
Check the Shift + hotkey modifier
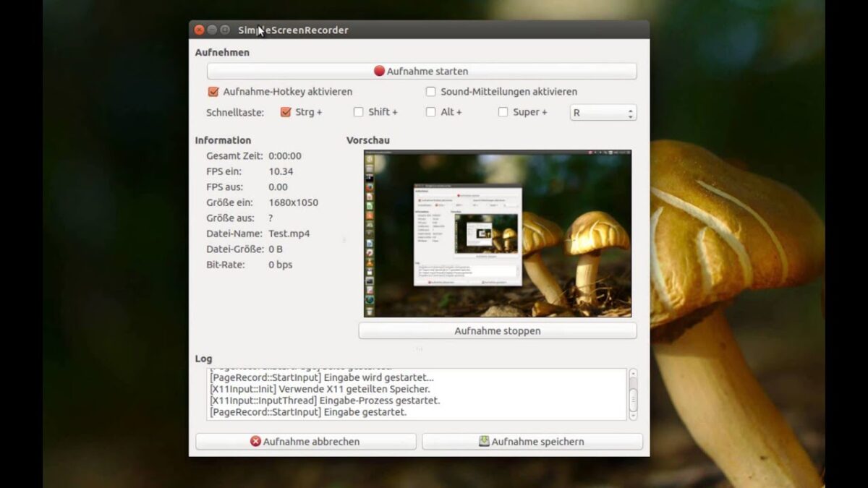pyautogui.click(x=358, y=112)
